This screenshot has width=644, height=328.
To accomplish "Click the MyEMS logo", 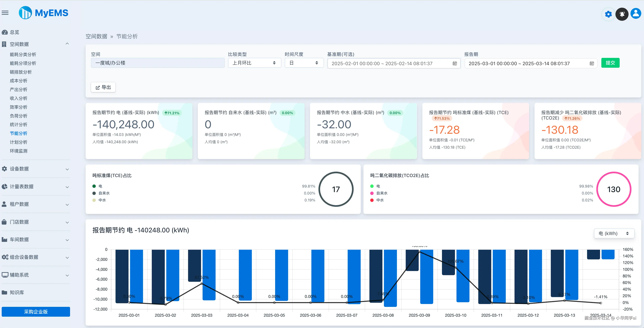I will click(x=43, y=13).
